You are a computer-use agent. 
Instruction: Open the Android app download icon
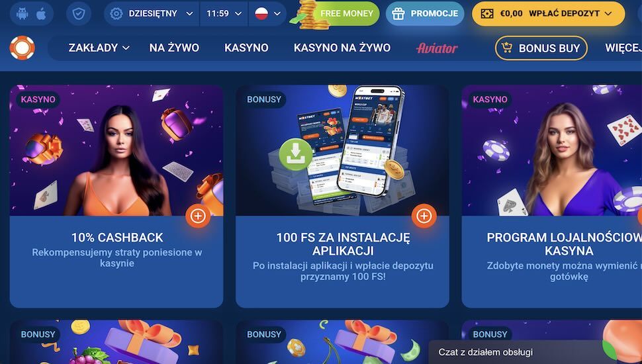pos(22,13)
